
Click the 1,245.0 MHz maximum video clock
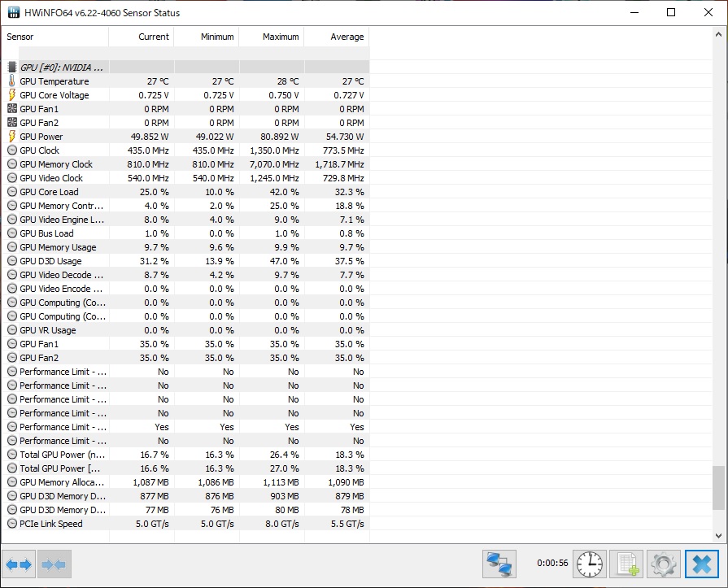pos(274,178)
